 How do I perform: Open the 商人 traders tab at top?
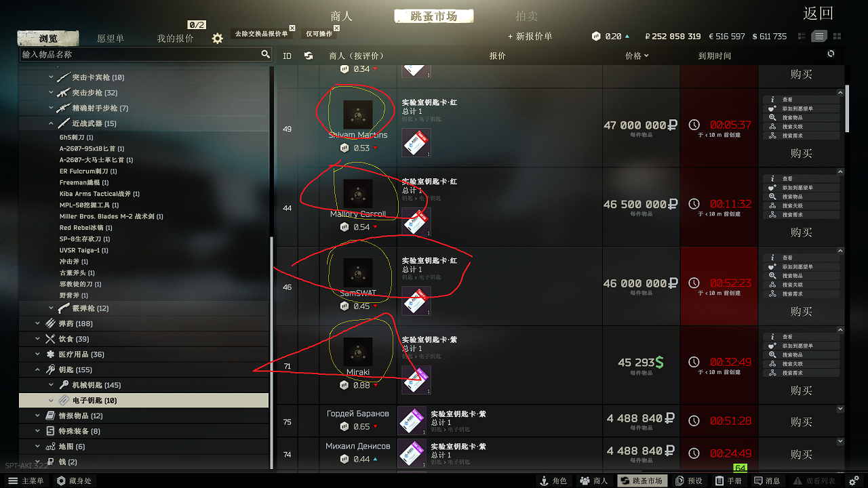point(341,16)
